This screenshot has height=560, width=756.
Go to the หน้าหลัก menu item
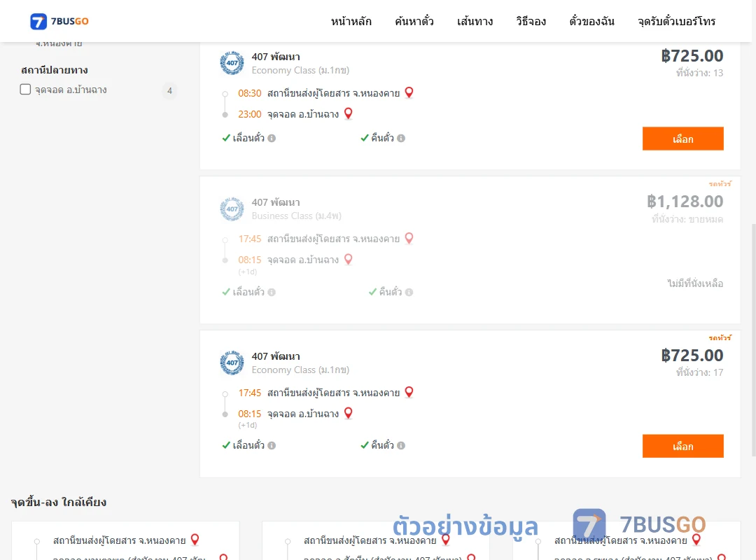tap(351, 21)
